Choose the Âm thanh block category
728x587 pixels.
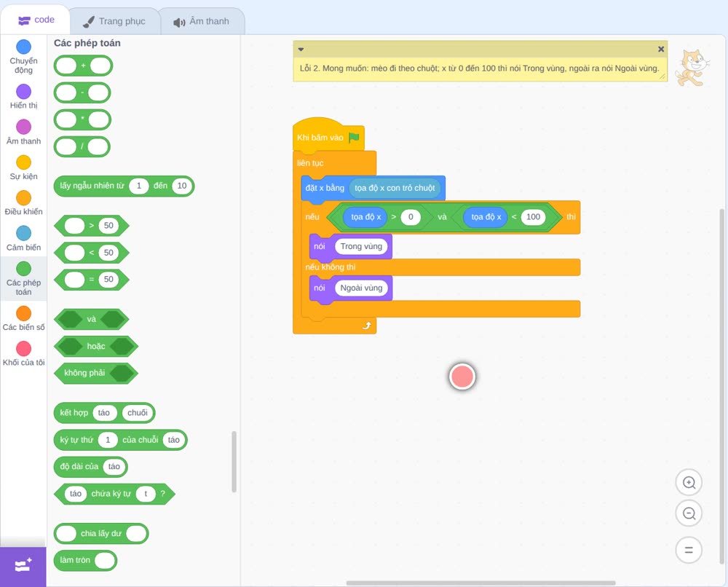pos(23,133)
